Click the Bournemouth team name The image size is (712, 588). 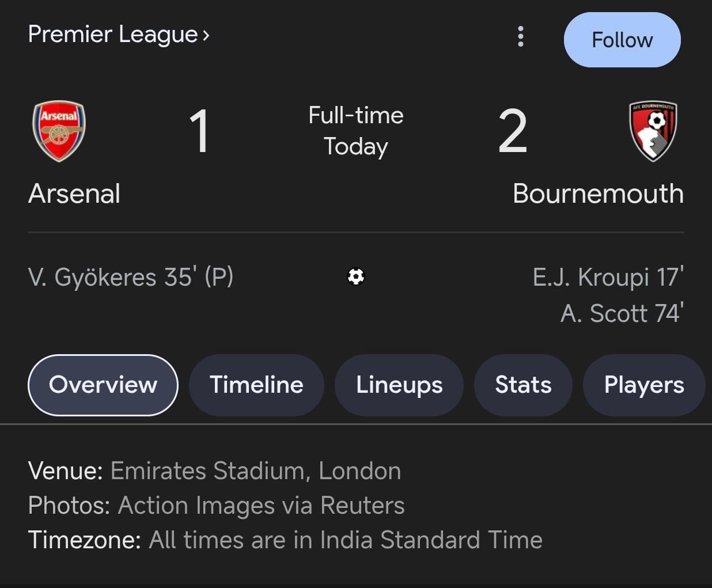point(598,194)
